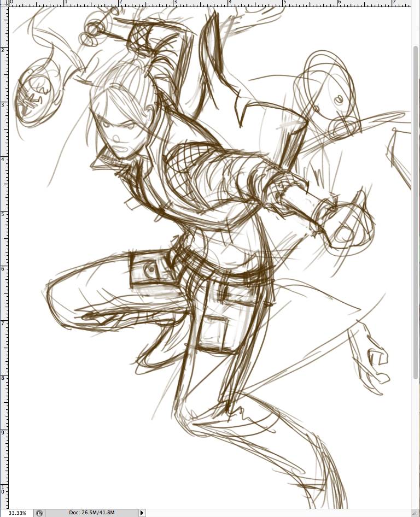Click the round button on the left hip pouch
The width and height of the screenshot is (420, 517).
(151, 268)
